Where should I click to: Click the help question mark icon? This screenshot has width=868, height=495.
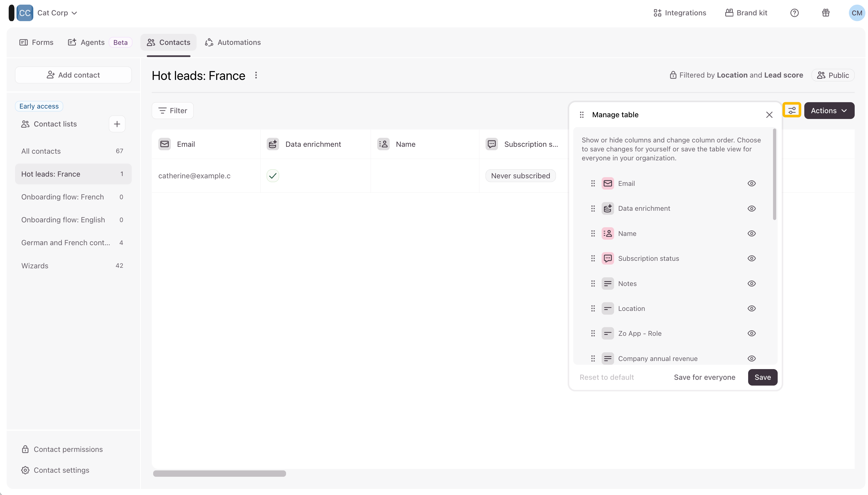[794, 13]
